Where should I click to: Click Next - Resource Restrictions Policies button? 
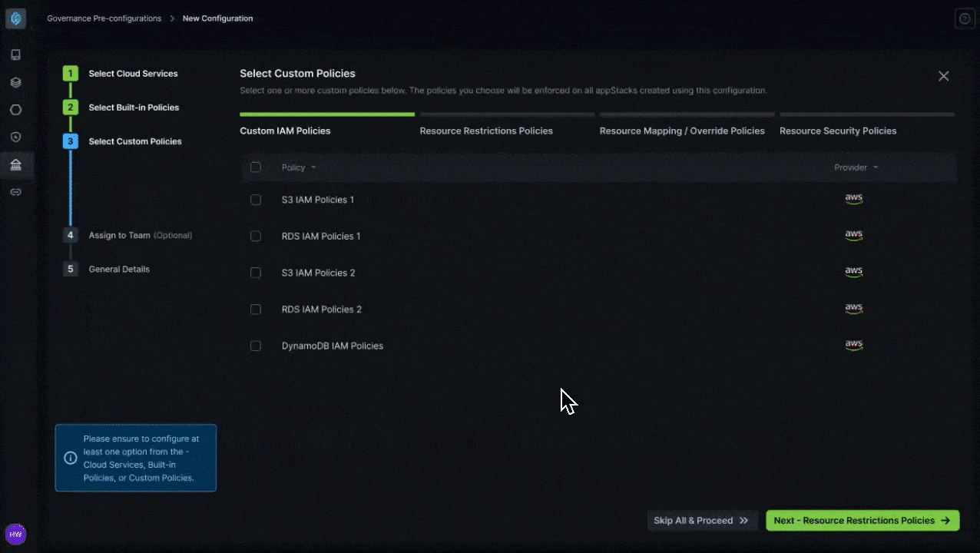coord(862,520)
